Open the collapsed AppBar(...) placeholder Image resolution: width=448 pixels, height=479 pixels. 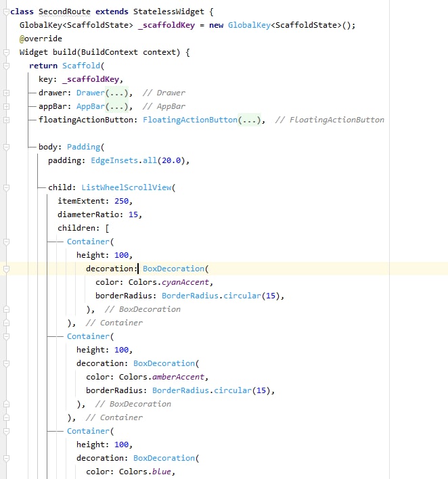[x=116, y=106]
